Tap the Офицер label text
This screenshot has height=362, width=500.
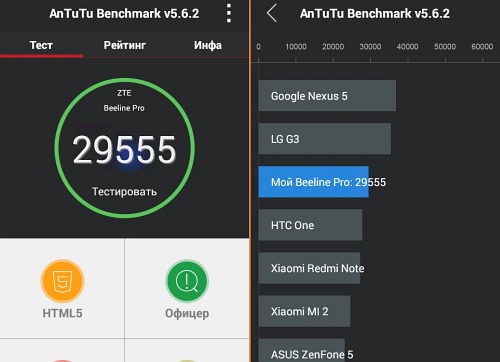click(x=187, y=314)
